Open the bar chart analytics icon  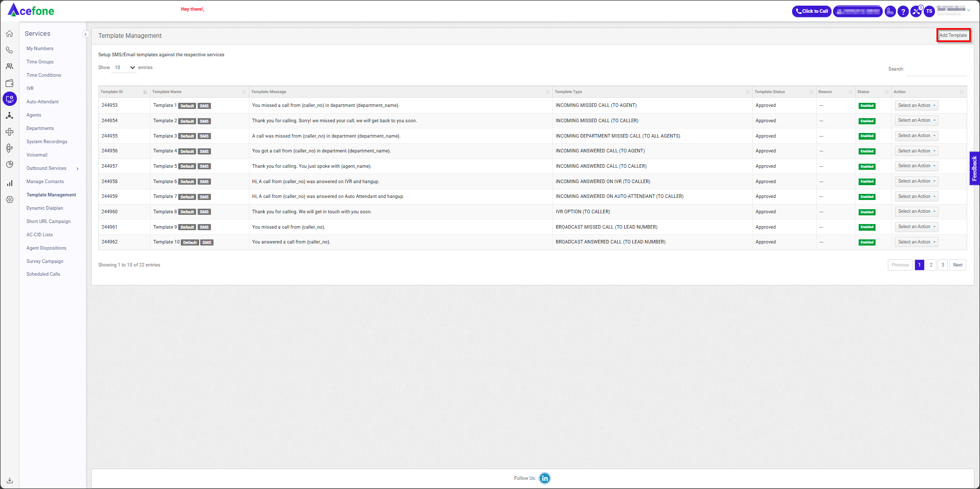9,183
